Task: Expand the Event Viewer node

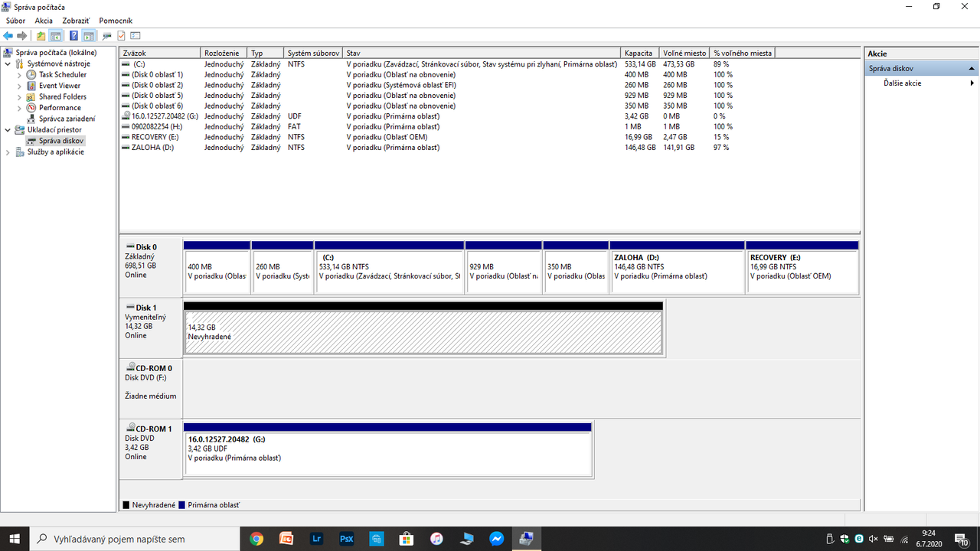Action: [21, 86]
